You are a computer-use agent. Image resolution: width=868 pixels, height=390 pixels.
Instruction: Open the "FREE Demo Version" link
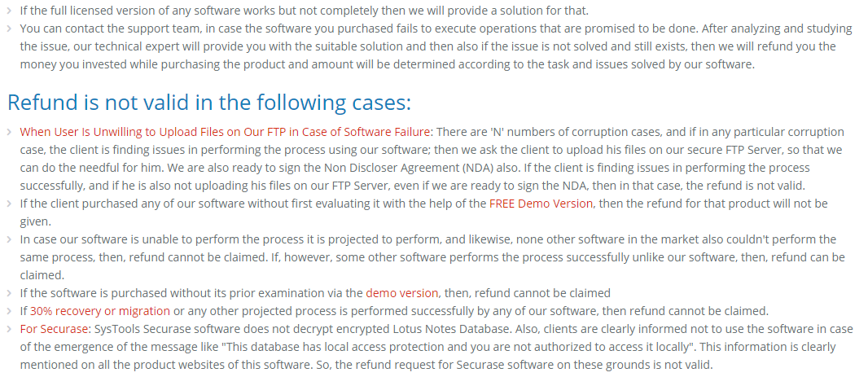pyautogui.click(x=541, y=204)
